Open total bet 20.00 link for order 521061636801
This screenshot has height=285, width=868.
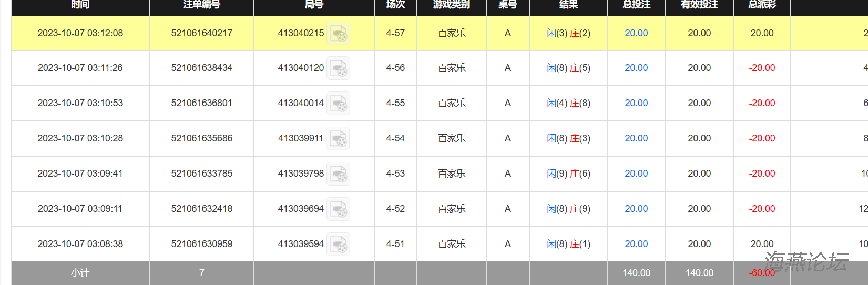click(636, 103)
